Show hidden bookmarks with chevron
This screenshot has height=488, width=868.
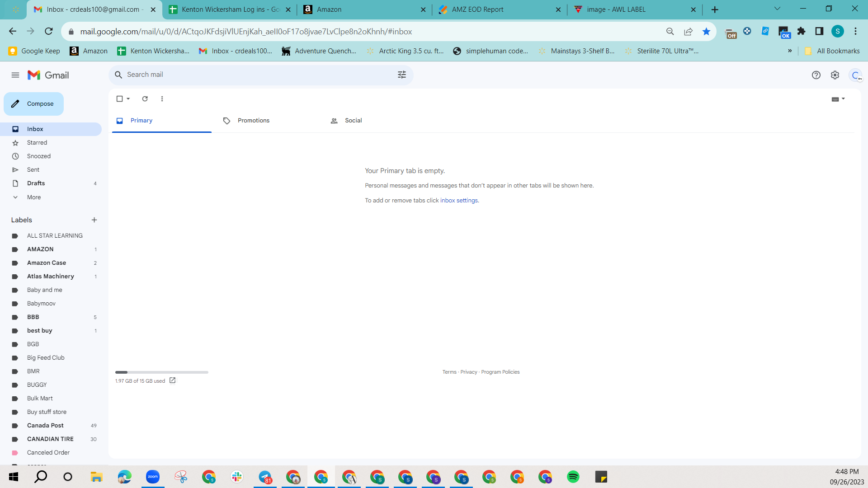[790, 51]
